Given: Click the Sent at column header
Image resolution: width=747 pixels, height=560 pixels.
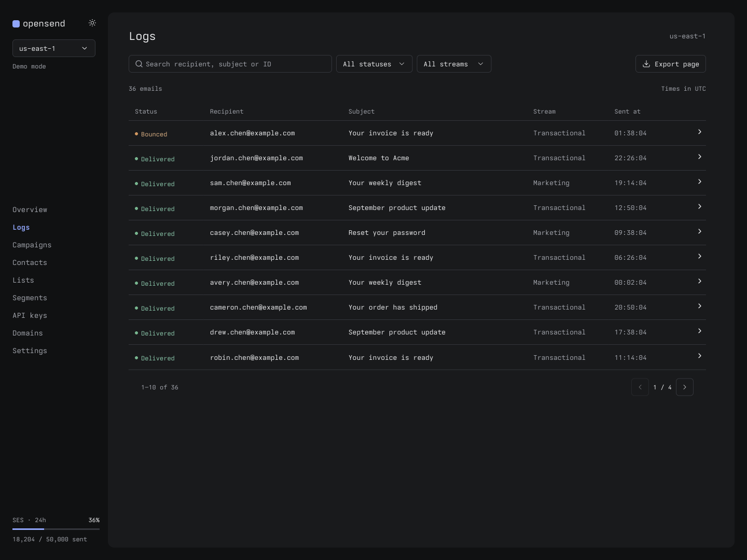Looking at the screenshot, I should point(627,111).
